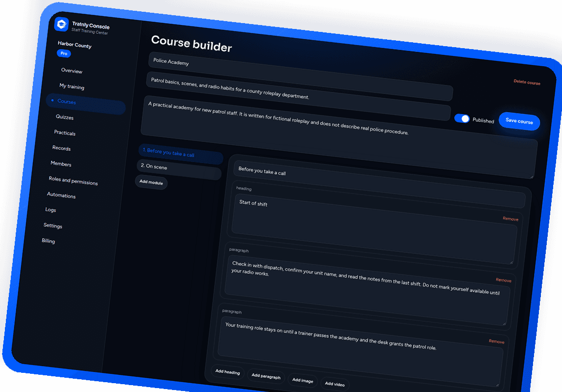
Task: Click the Course builder page title
Action: [x=192, y=44]
